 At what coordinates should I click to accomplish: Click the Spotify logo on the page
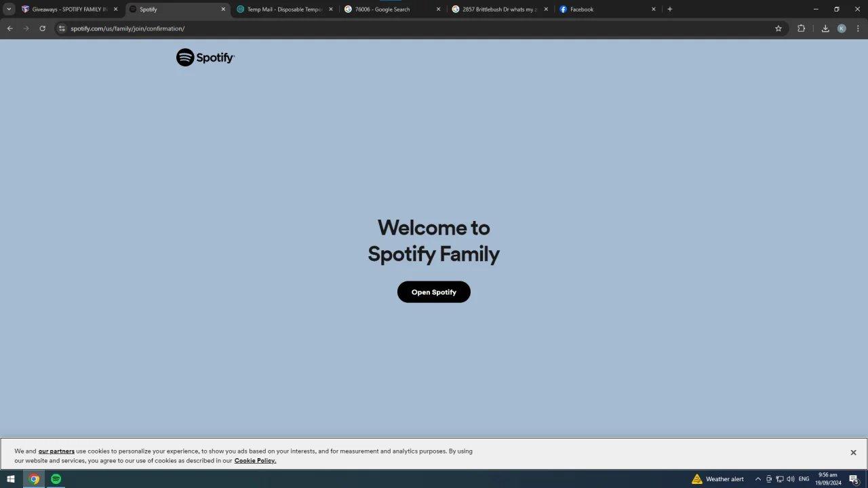[205, 58]
